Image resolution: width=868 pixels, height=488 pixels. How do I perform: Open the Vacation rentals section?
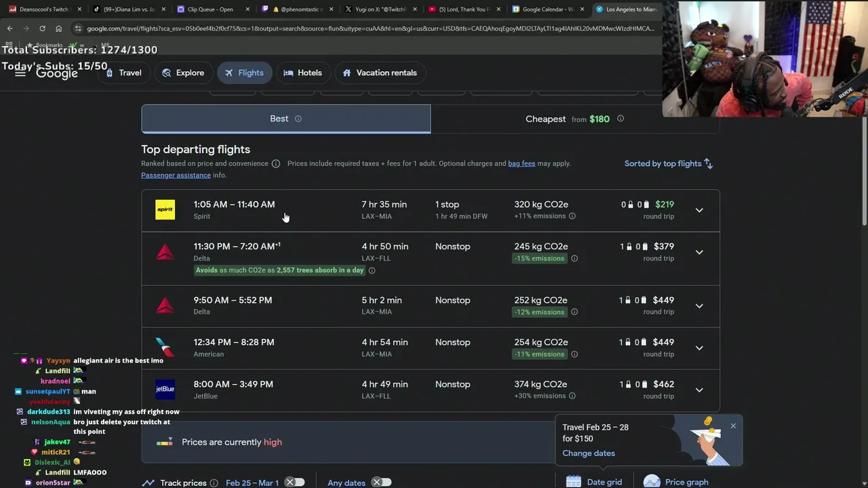pyautogui.click(x=379, y=73)
